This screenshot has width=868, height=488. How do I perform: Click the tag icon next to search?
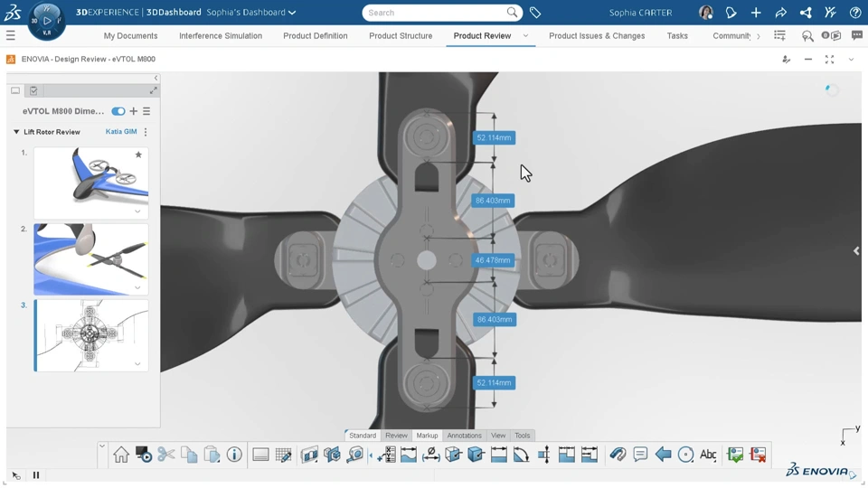pyautogui.click(x=534, y=13)
